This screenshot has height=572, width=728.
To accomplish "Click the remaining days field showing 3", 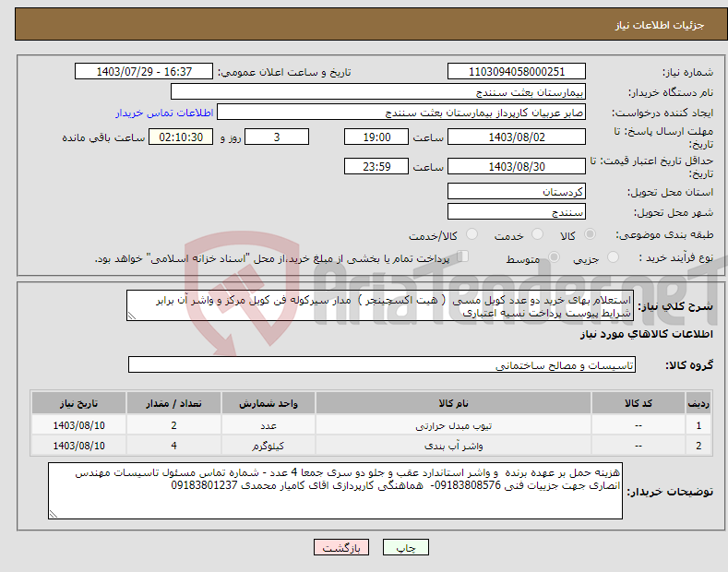I will [x=277, y=137].
